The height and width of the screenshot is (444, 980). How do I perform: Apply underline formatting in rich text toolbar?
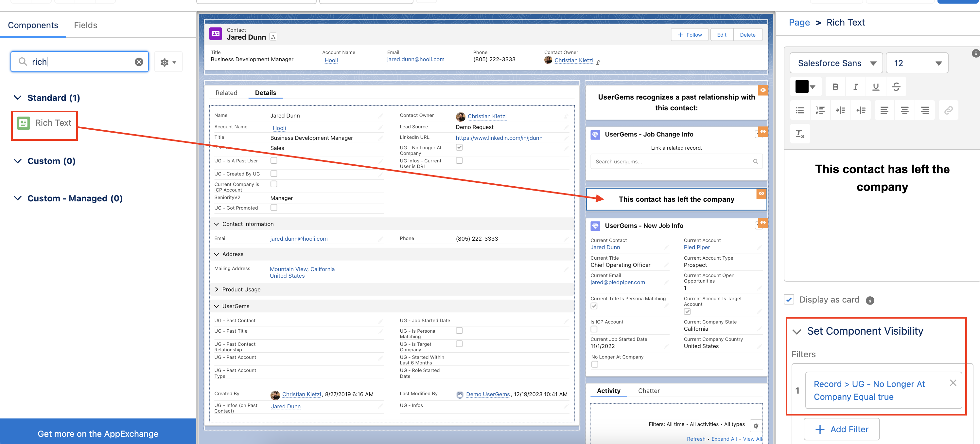[x=876, y=87]
